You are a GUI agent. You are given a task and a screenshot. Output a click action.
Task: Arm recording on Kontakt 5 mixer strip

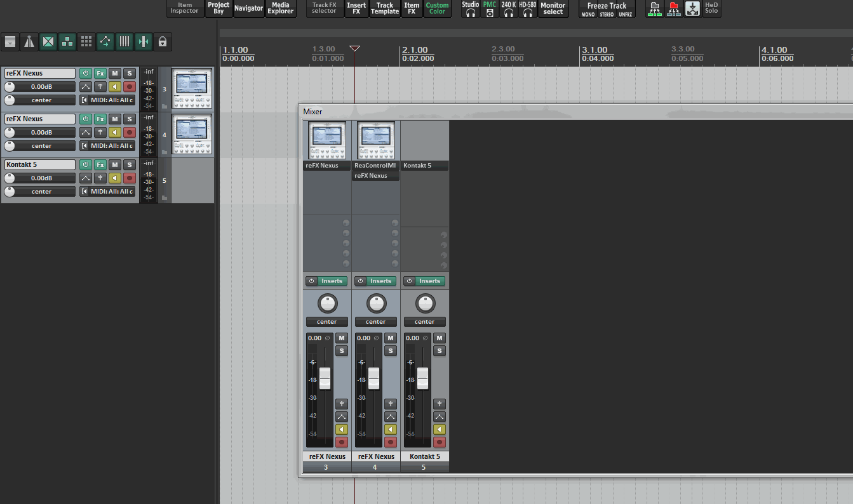(440, 442)
